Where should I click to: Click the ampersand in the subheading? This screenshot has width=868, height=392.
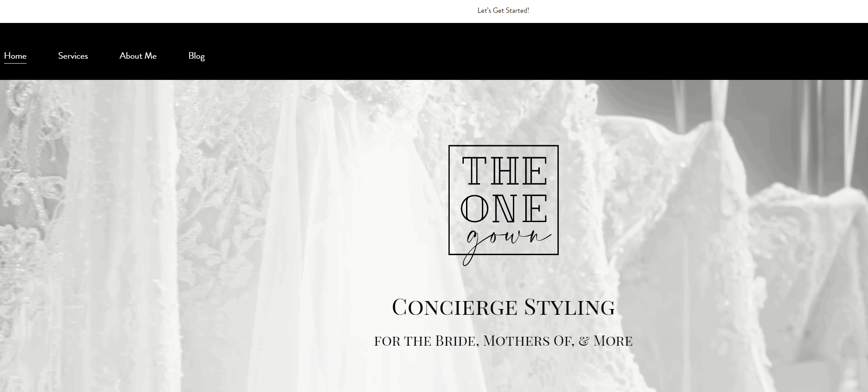(584, 341)
